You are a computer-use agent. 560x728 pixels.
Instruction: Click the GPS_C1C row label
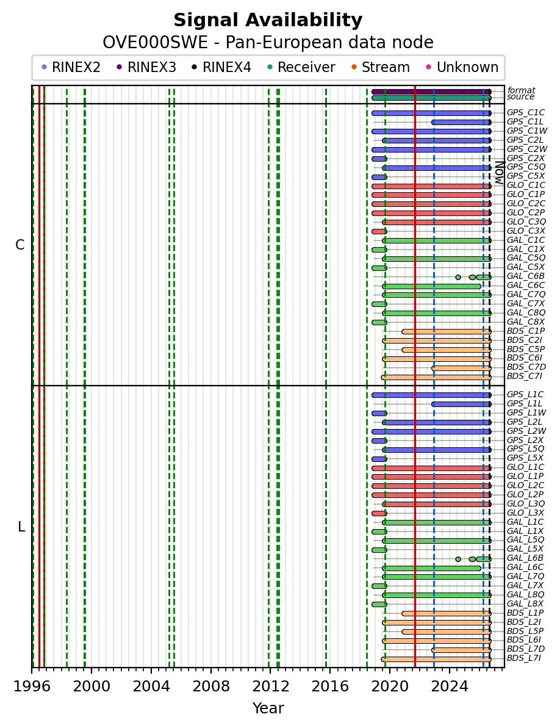click(526, 113)
